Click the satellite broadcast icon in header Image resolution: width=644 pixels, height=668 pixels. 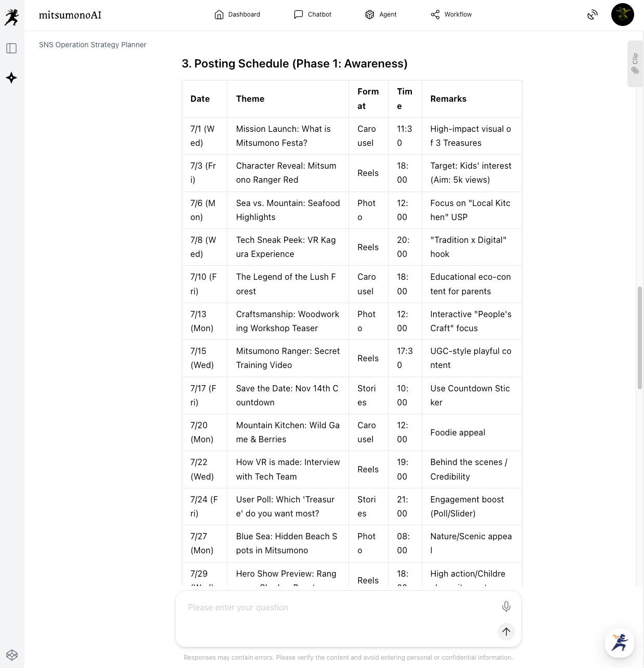(593, 15)
